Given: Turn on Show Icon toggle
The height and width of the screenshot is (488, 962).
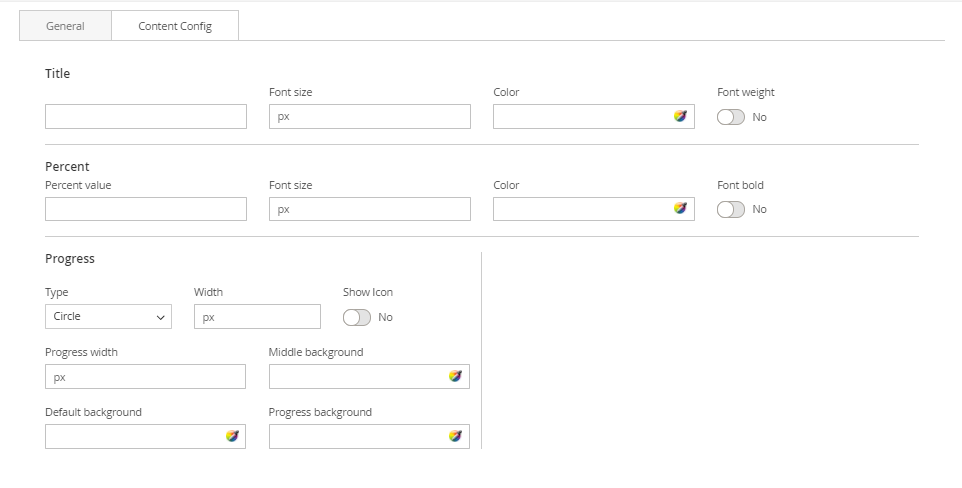Looking at the screenshot, I should point(357,317).
